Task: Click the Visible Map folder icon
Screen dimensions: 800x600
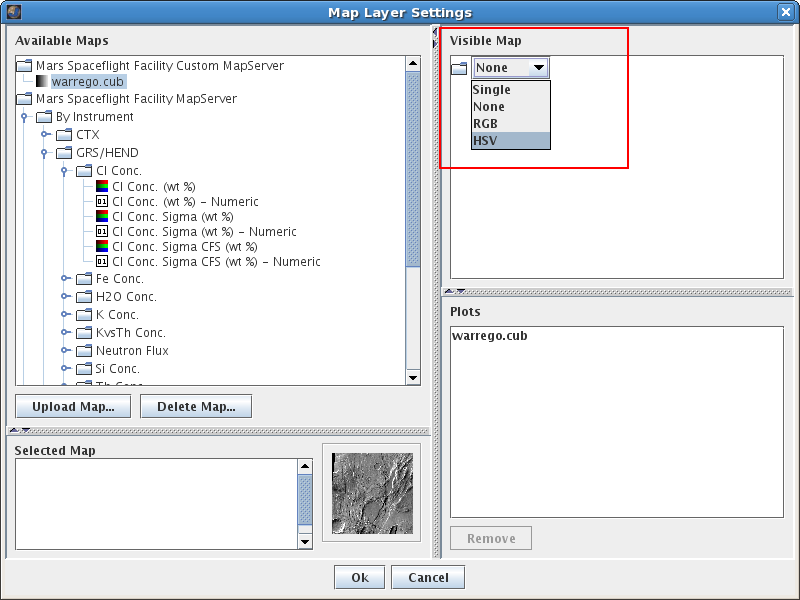Action: 459,68
